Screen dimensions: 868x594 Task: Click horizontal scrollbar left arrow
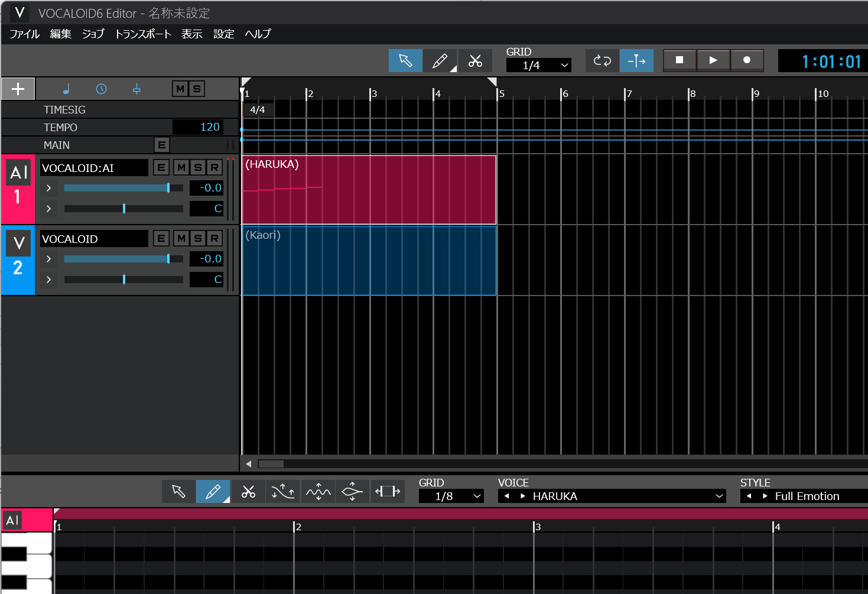249,464
